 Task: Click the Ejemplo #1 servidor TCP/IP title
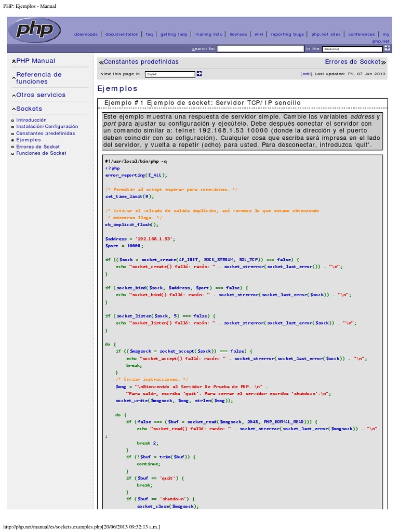(202, 103)
